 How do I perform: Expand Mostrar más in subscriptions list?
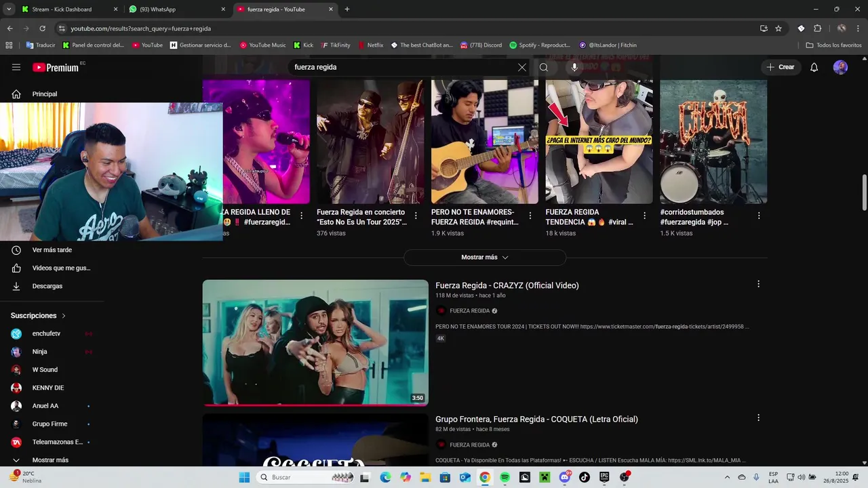click(x=52, y=460)
